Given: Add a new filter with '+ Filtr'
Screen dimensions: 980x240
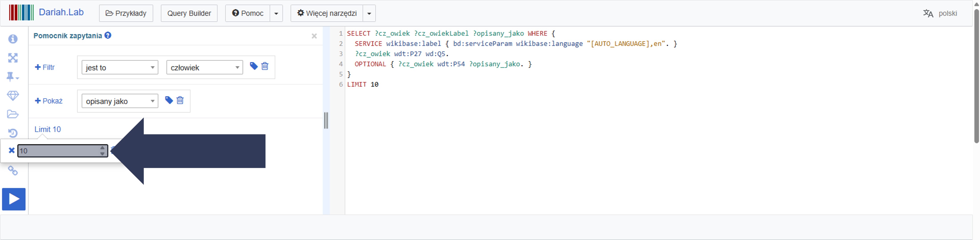Looking at the screenshot, I should coord(45,67).
